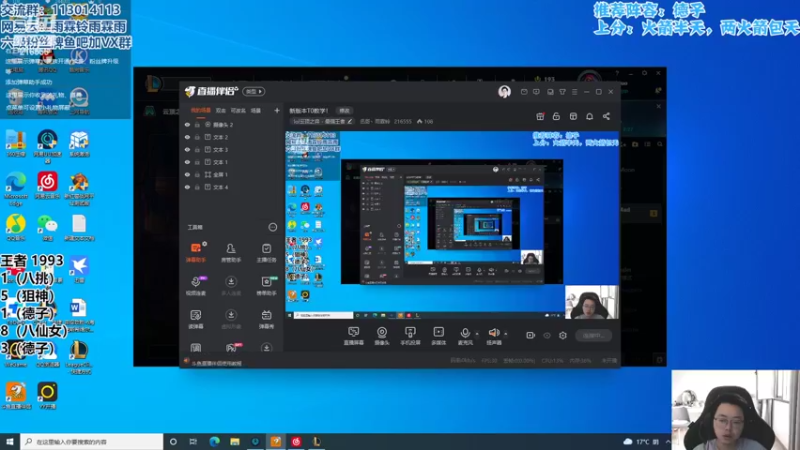Click the Windows taskbar search box
Screen dimensions: 800x450
[92, 441]
